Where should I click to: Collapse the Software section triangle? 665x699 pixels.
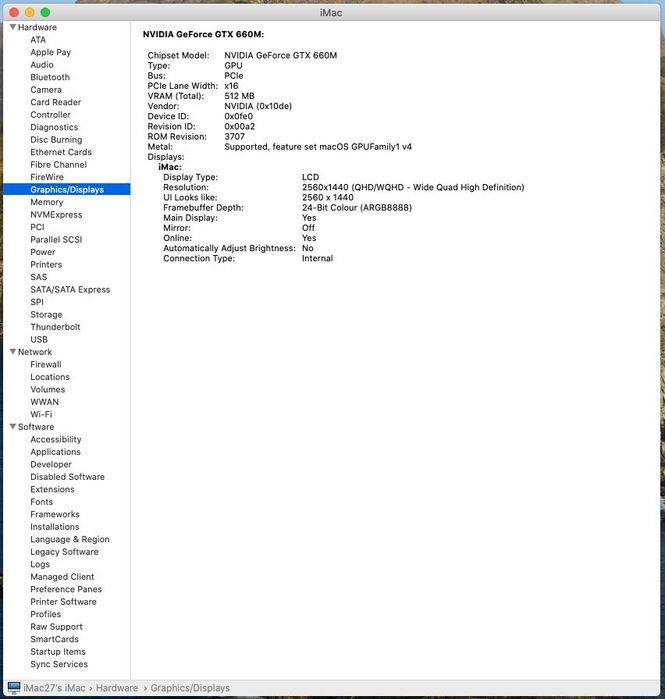(13, 427)
